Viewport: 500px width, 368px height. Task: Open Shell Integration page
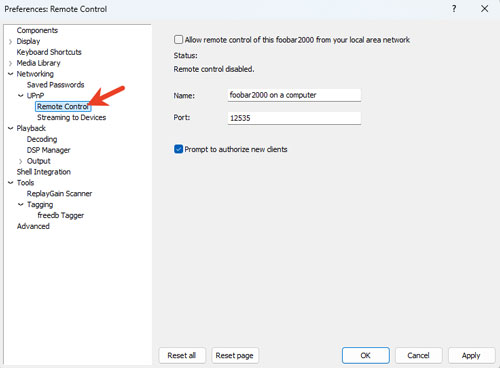tap(44, 172)
